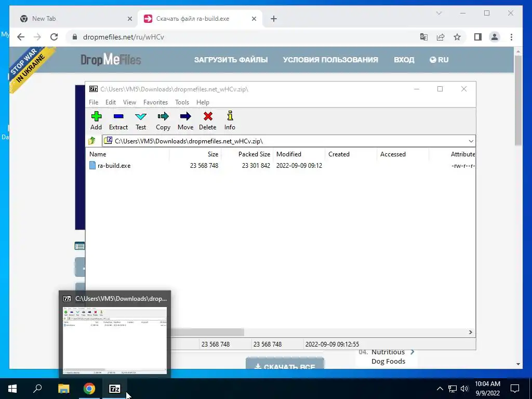
Task: Open the notification center icon
Action: (x=515, y=389)
